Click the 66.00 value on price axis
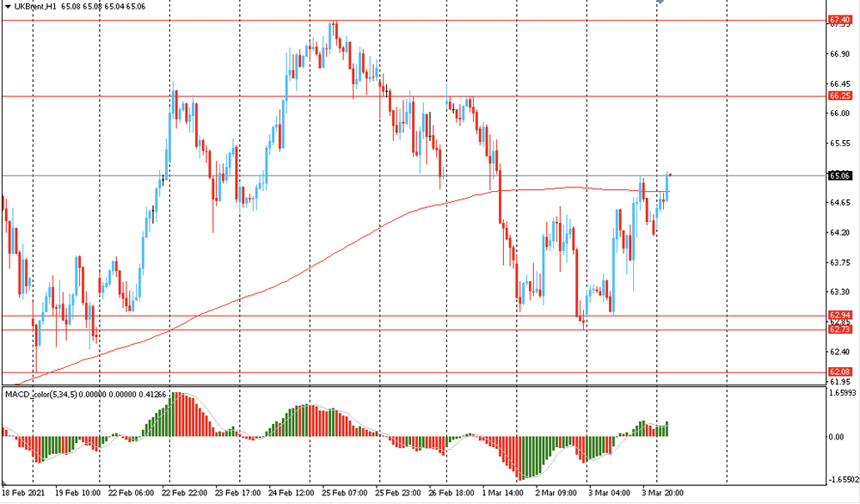 pyautogui.click(x=840, y=114)
